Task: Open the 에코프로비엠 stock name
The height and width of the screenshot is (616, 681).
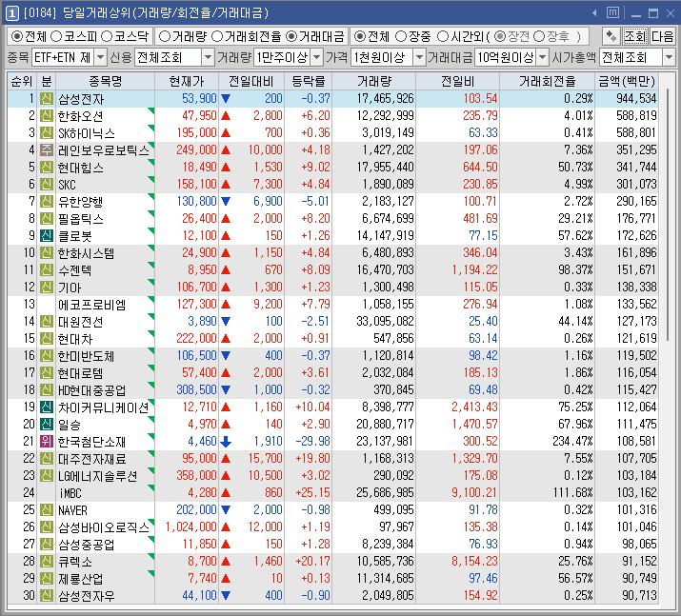Action: (x=91, y=305)
